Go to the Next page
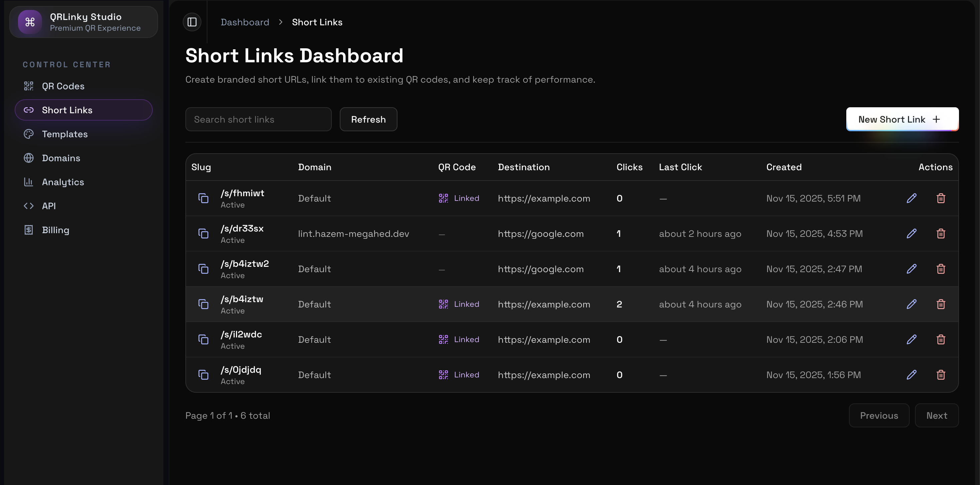Image resolution: width=980 pixels, height=485 pixels. [936, 415]
